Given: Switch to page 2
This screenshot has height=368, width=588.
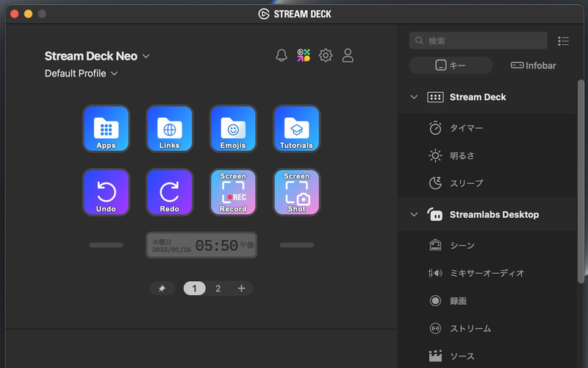Looking at the screenshot, I should (218, 289).
